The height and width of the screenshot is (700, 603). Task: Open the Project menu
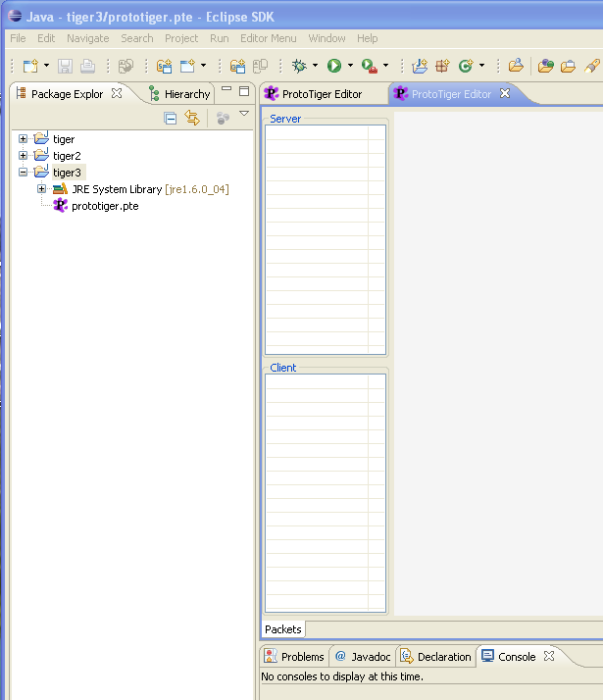coord(181,38)
